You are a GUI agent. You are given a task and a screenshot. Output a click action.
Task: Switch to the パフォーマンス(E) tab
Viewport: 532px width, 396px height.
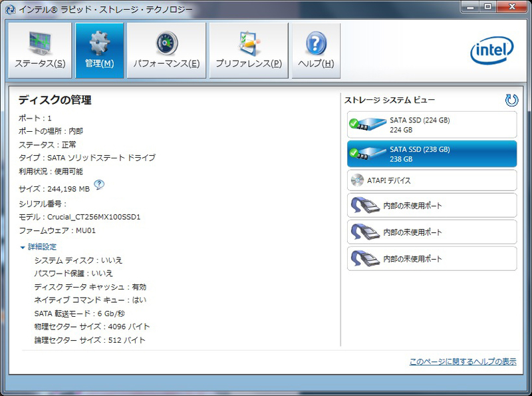tap(166, 51)
